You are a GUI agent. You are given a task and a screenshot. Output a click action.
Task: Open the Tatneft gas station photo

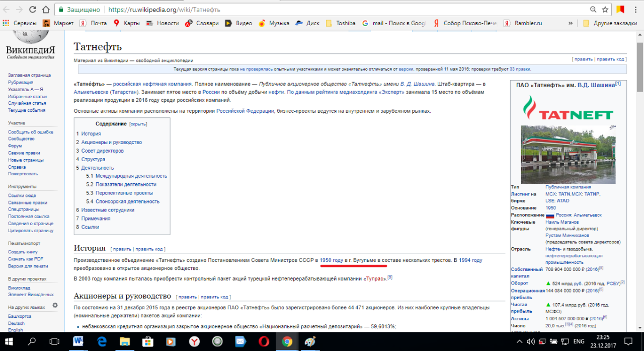tap(568, 154)
